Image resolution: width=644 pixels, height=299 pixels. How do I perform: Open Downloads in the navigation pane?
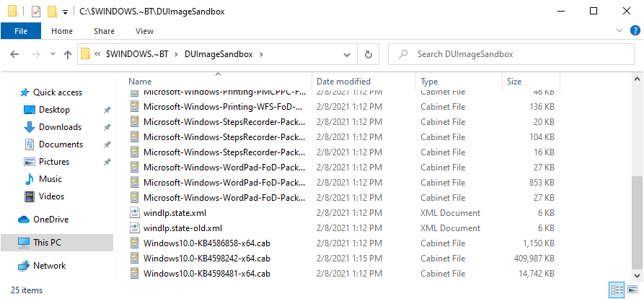click(60, 127)
